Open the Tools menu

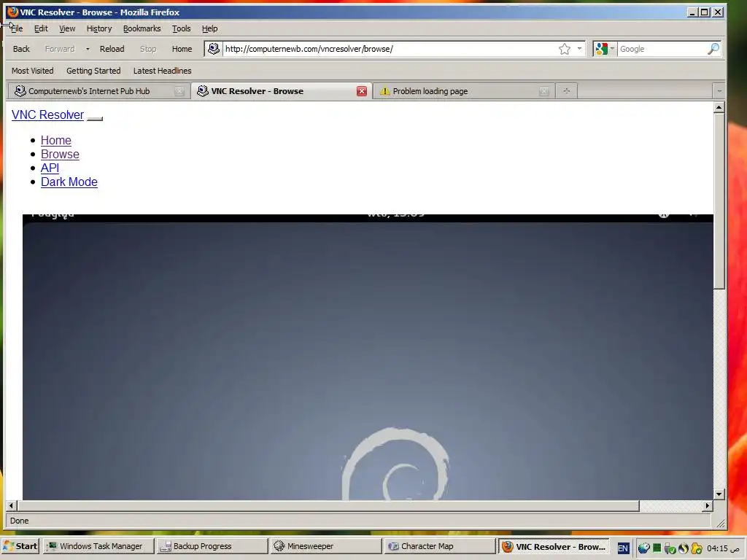pyautogui.click(x=181, y=28)
